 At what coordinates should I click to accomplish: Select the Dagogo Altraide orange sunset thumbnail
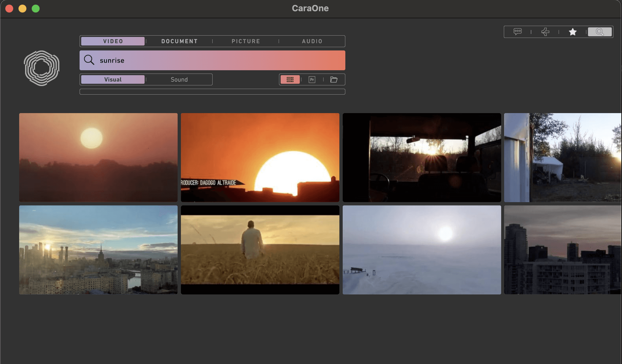[x=260, y=157]
